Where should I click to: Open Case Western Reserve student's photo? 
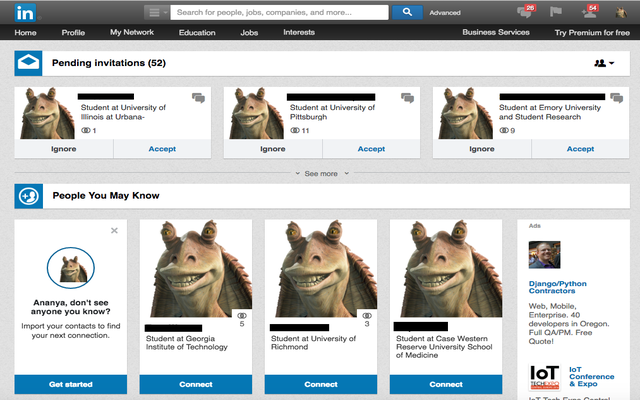[446, 269]
